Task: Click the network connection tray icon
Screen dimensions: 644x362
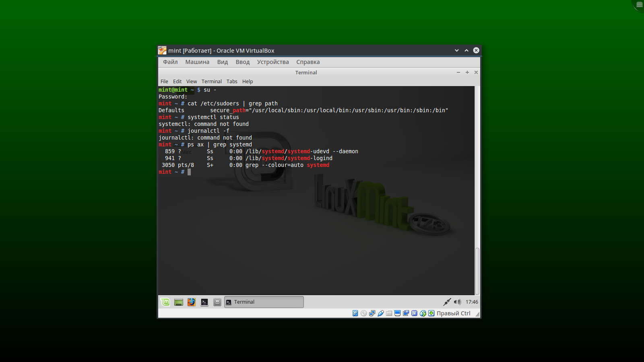Action: (447, 302)
